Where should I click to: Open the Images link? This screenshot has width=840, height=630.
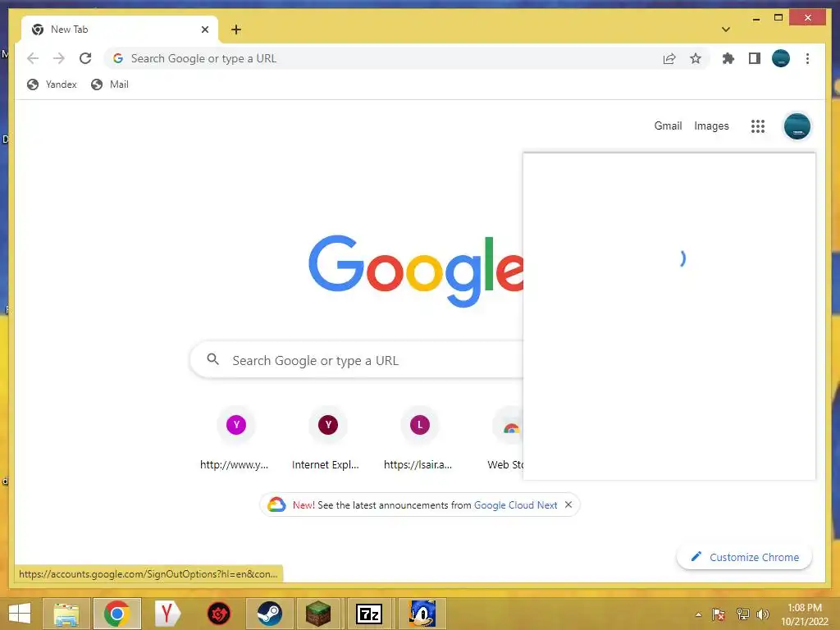[711, 126]
